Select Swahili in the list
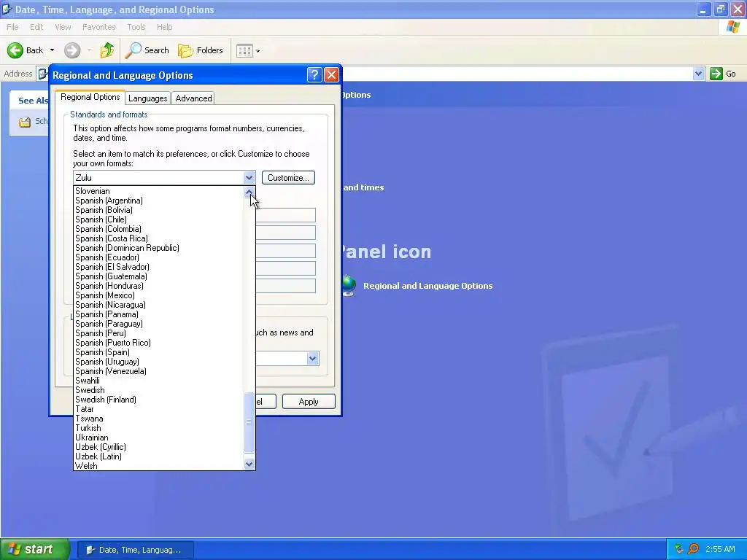The image size is (747, 560). click(x=158, y=381)
